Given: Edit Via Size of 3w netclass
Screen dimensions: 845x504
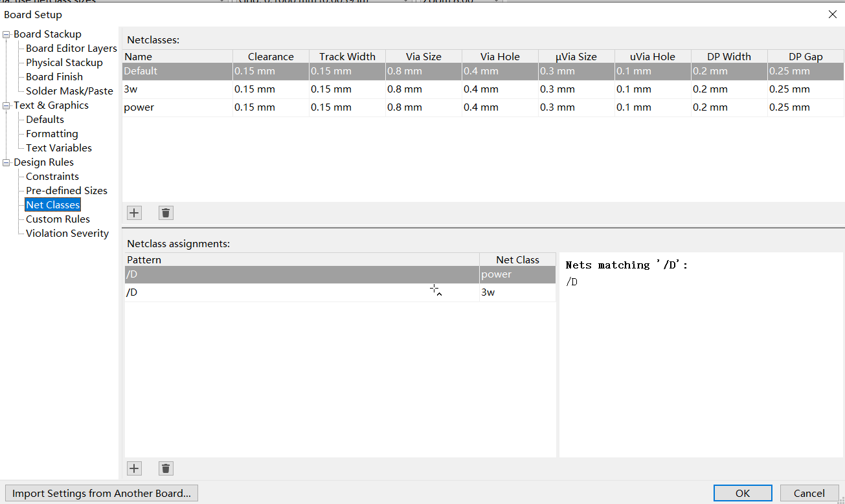Looking at the screenshot, I should click(423, 89).
